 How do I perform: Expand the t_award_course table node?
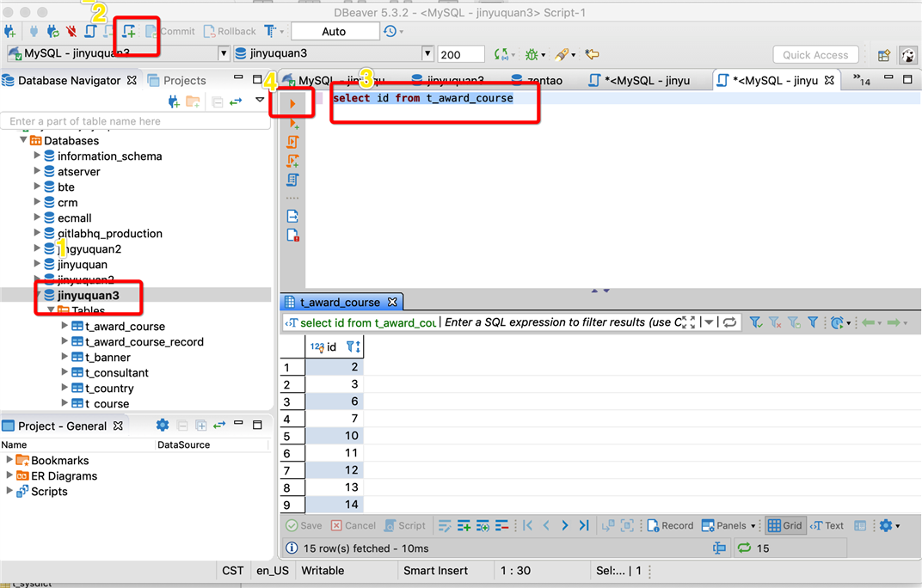click(x=65, y=325)
